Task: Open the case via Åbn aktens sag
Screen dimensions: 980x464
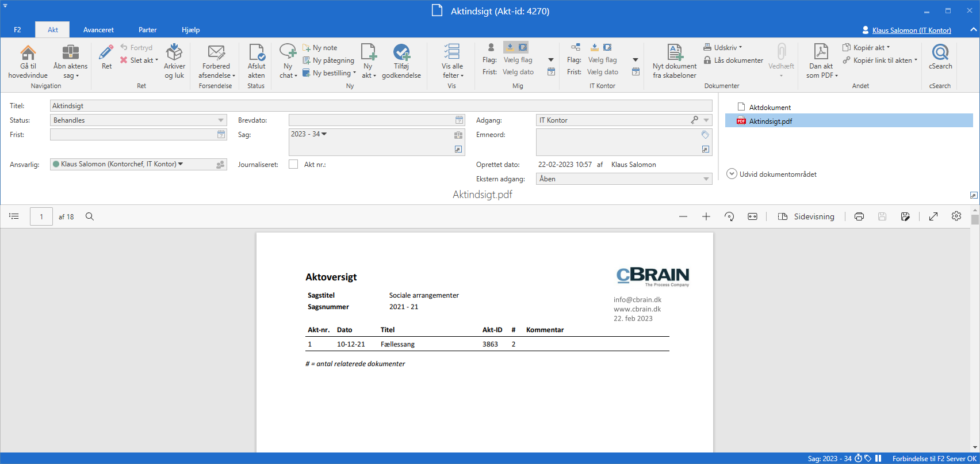Action: point(70,61)
